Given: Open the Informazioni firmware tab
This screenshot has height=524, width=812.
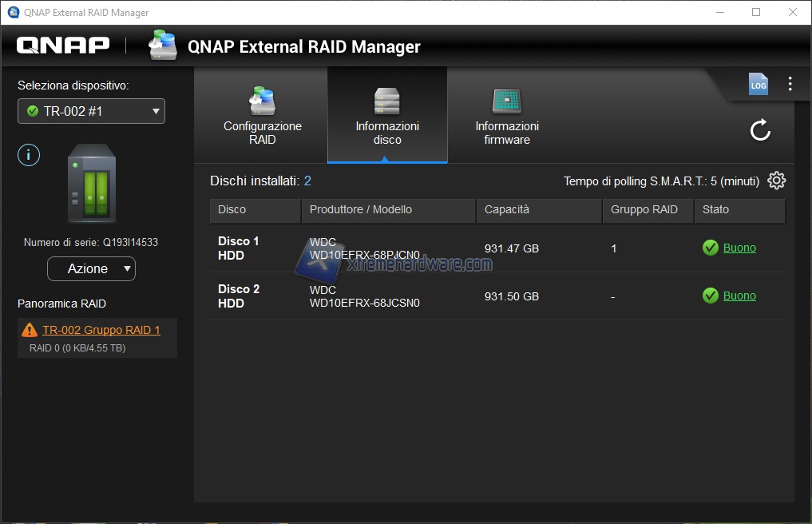Looking at the screenshot, I should click(507, 115).
